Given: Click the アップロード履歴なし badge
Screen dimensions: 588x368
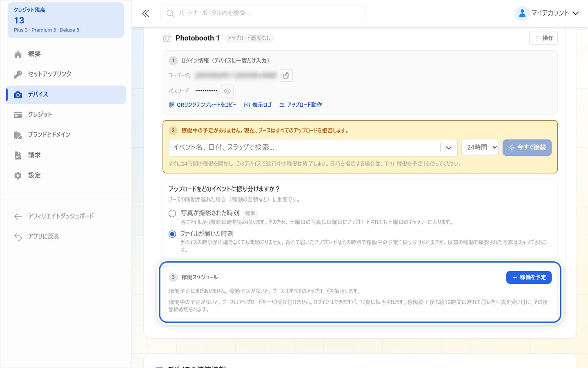Looking at the screenshot, I should pos(249,38).
